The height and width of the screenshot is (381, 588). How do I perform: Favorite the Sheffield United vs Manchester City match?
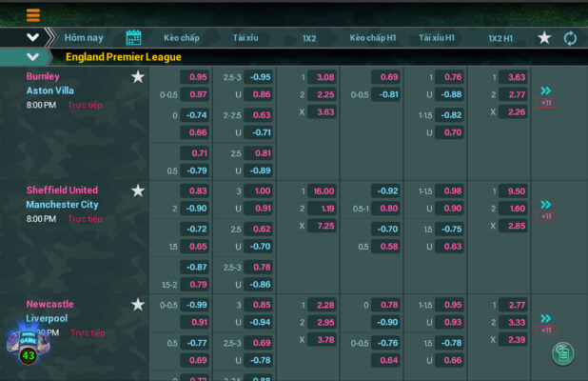pos(138,191)
